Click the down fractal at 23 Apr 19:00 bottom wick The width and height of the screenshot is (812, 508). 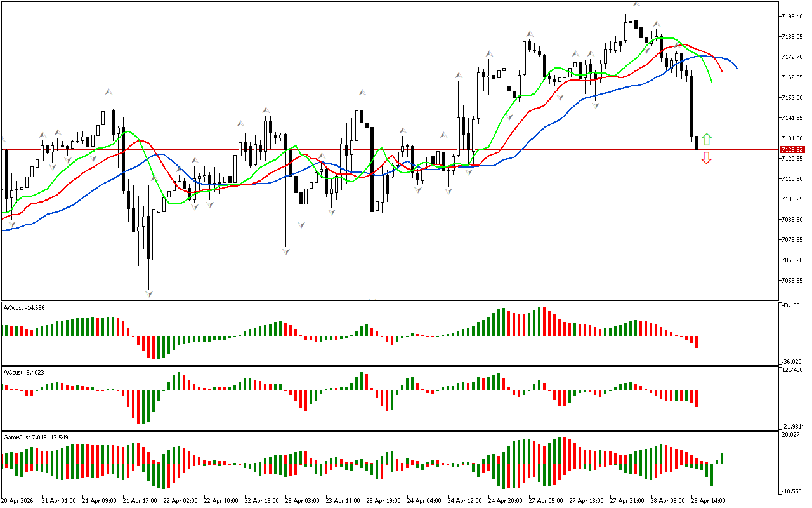coord(372,298)
